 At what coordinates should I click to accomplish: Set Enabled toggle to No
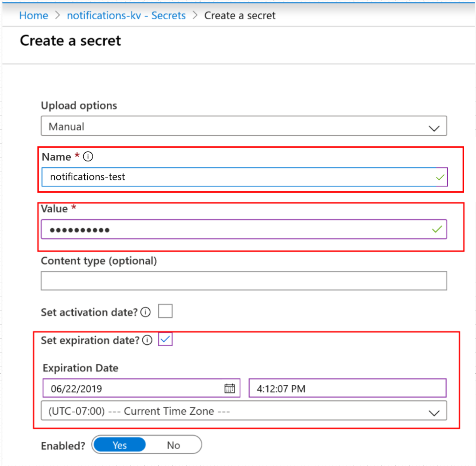(x=173, y=445)
